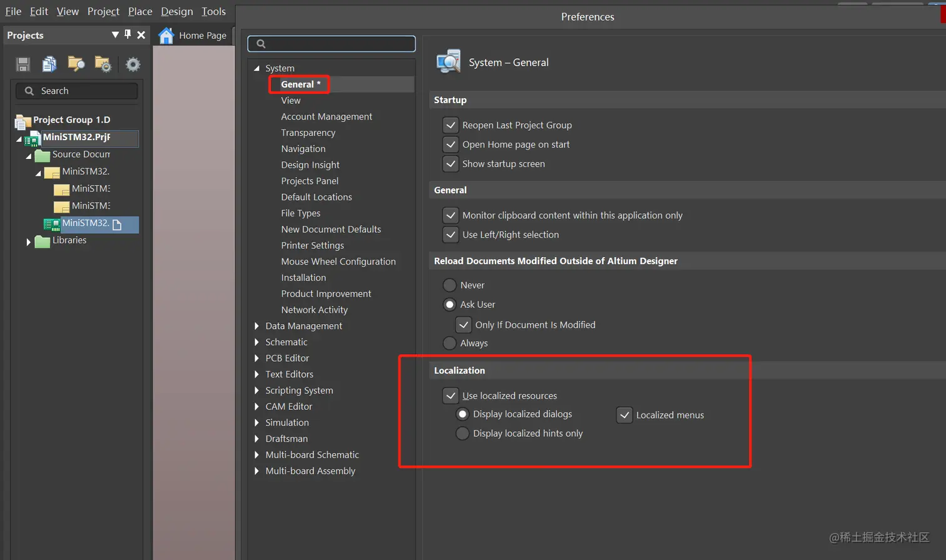946x560 pixels.
Task: Expand the Simulation category
Action: (257, 423)
